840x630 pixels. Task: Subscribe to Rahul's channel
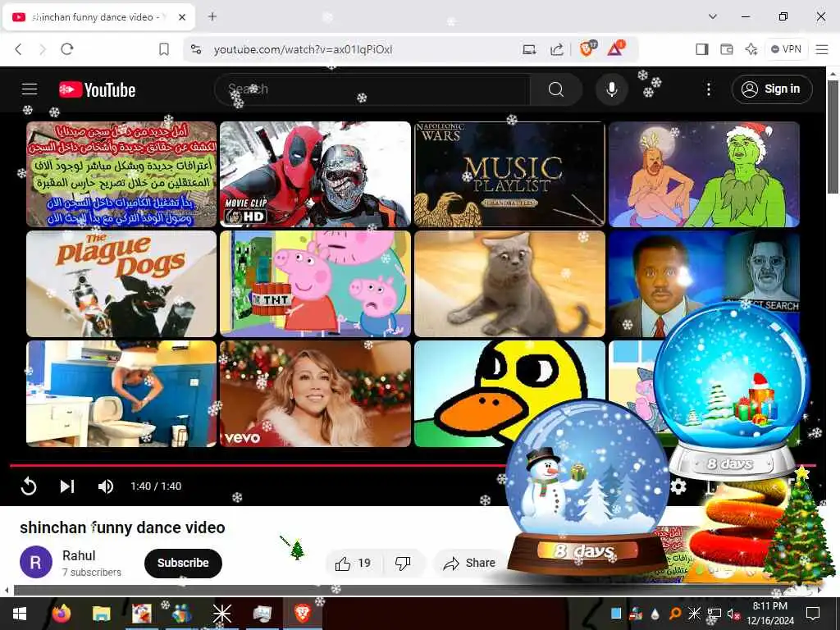tap(183, 563)
